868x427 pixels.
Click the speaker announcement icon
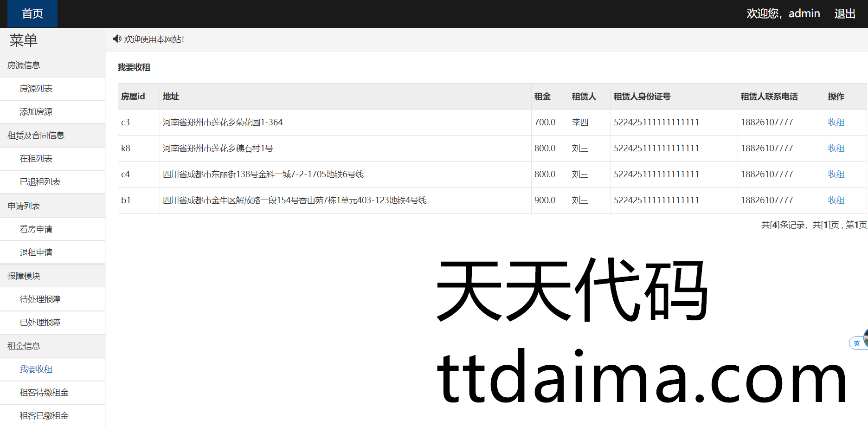tap(117, 39)
